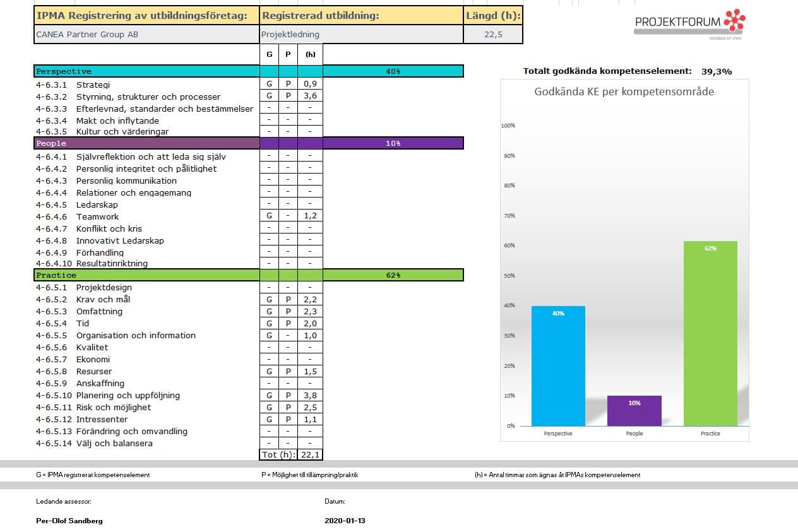Select 'Personlig integritet och pålitlighet' row
The width and height of the screenshot is (798, 532).
click(x=146, y=168)
